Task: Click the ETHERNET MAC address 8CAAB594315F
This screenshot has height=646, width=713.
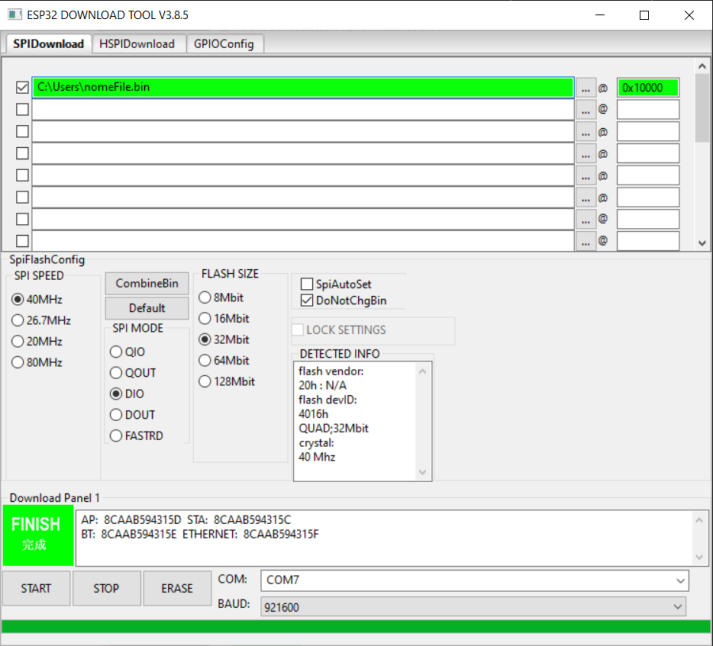Action: coord(281,534)
